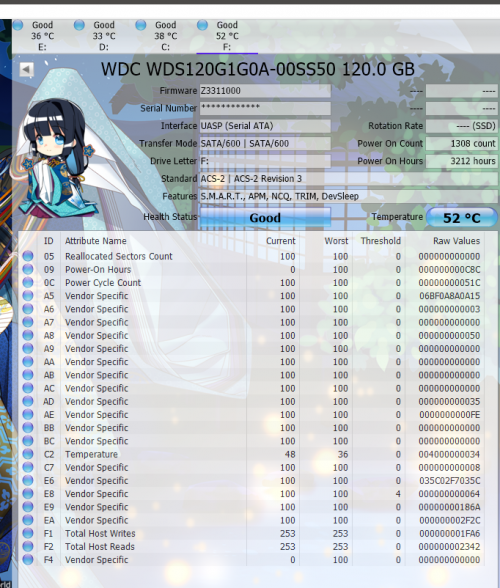Select the Temperature attribute row C2
Image resolution: width=500 pixels, height=588 pixels.
pos(251,454)
